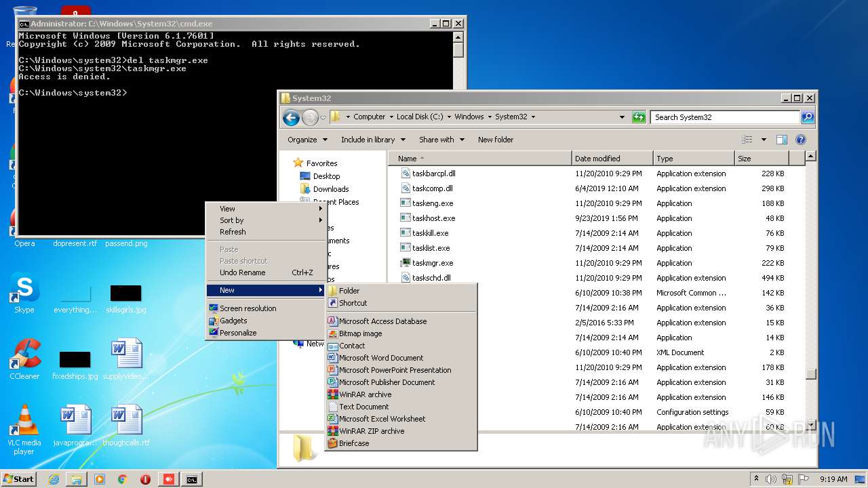The width and height of the screenshot is (868, 488).
Task: Open the View submenu in context menu
Action: (267, 209)
